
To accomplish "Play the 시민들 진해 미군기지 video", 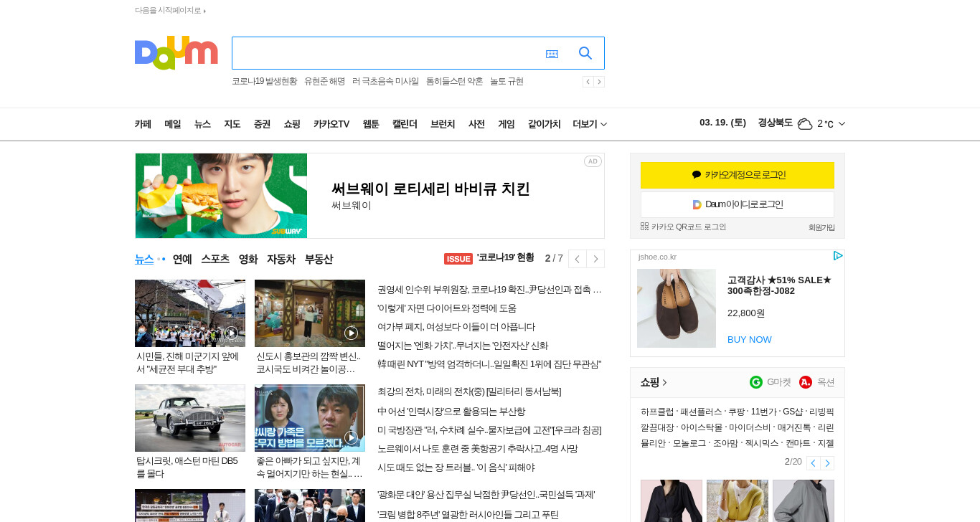I will (231, 333).
